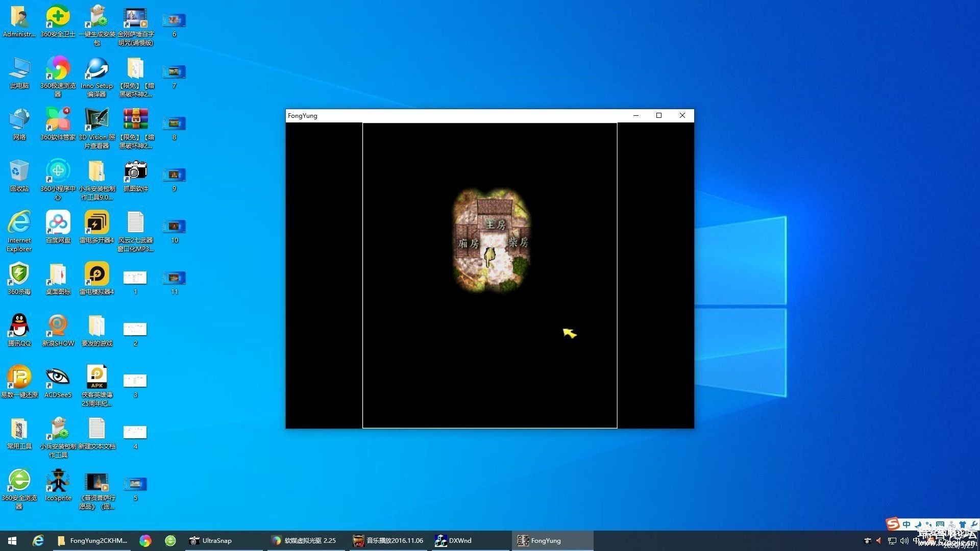Open 腾讯QQ desktop icon
Viewport: 980px width, 551px height.
19,331
